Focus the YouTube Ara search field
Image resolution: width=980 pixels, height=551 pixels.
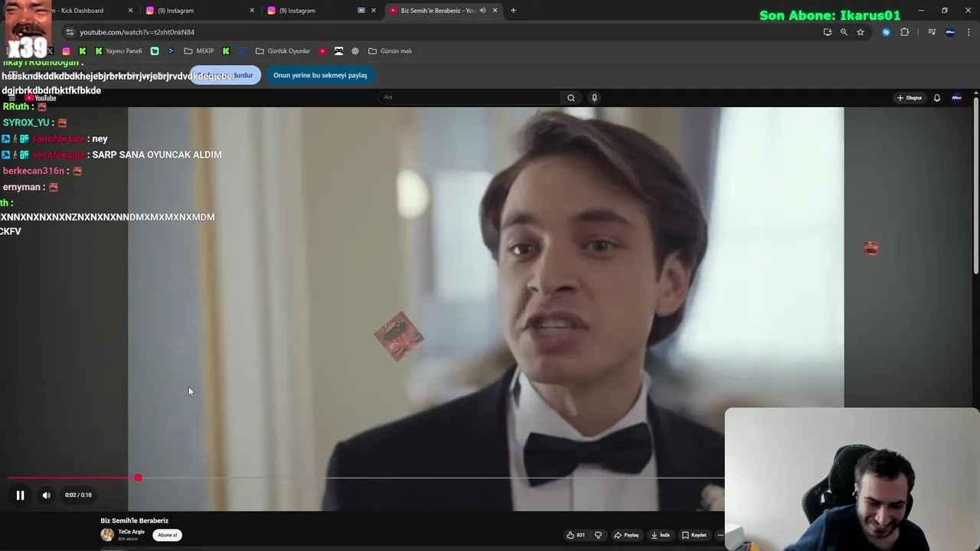pyautogui.click(x=470, y=98)
